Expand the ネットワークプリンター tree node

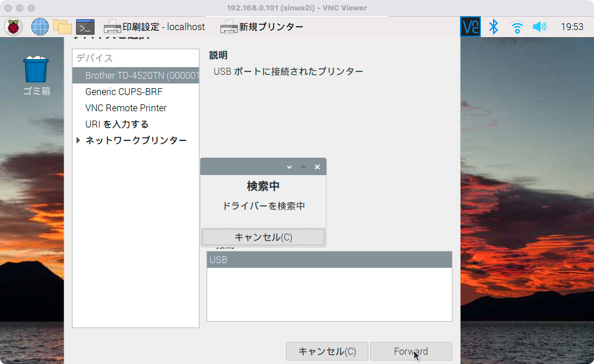[79, 140]
